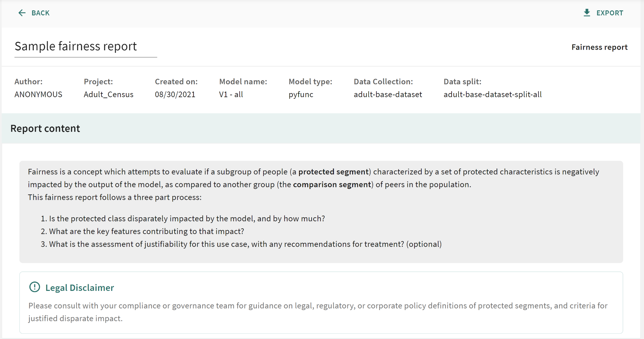Click the Legal Disclaimer heading
The width and height of the screenshot is (644, 339).
click(80, 288)
